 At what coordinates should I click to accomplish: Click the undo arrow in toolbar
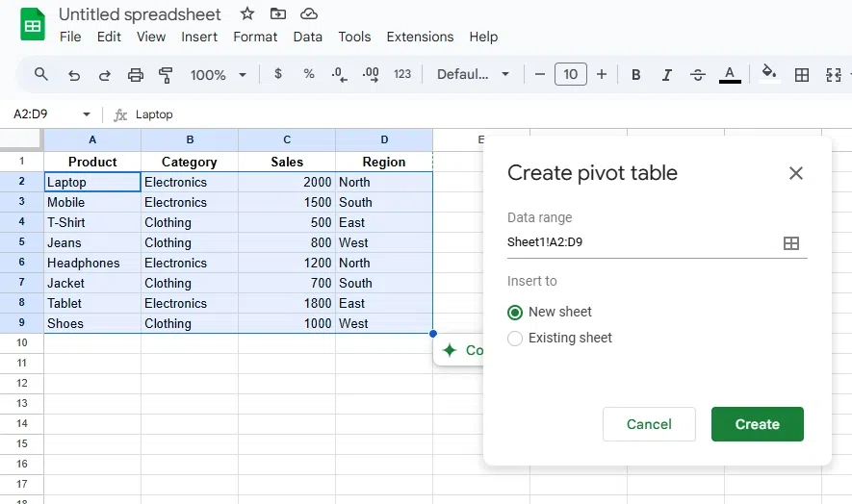point(74,75)
